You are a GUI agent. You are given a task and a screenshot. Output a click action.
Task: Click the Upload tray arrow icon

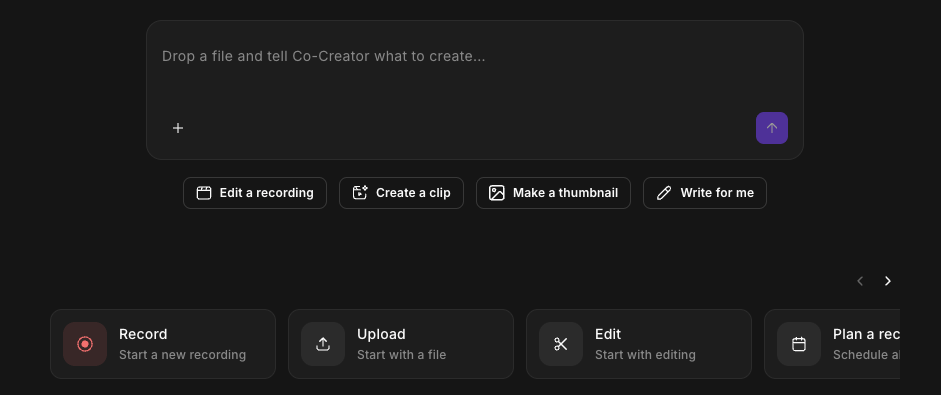(x=323, y=344)
